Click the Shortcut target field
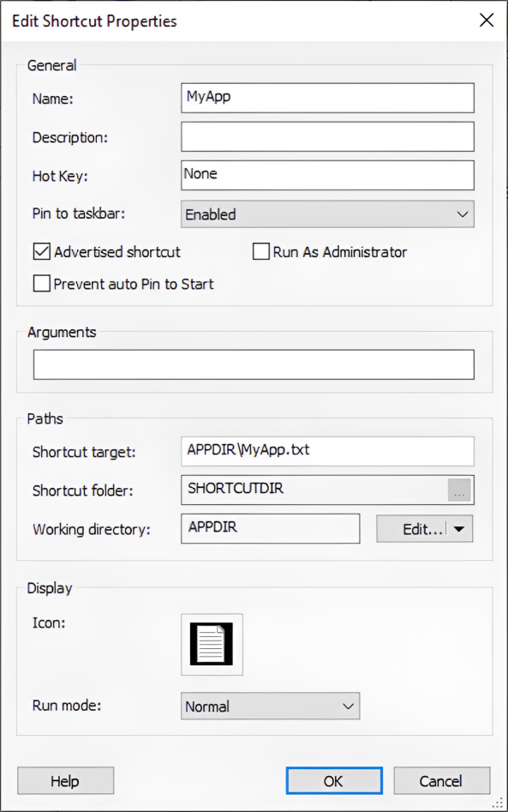508x812 pixels. [x=327, y=451]
